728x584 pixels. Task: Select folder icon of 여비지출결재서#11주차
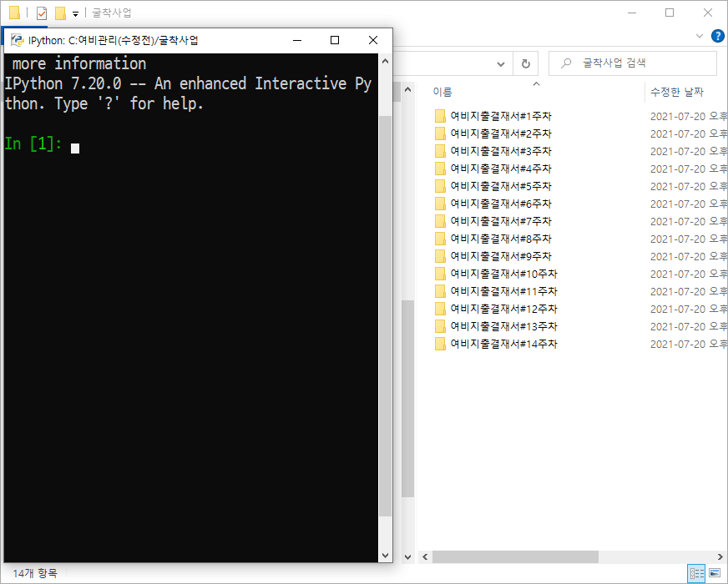click(x=440, y=291)
